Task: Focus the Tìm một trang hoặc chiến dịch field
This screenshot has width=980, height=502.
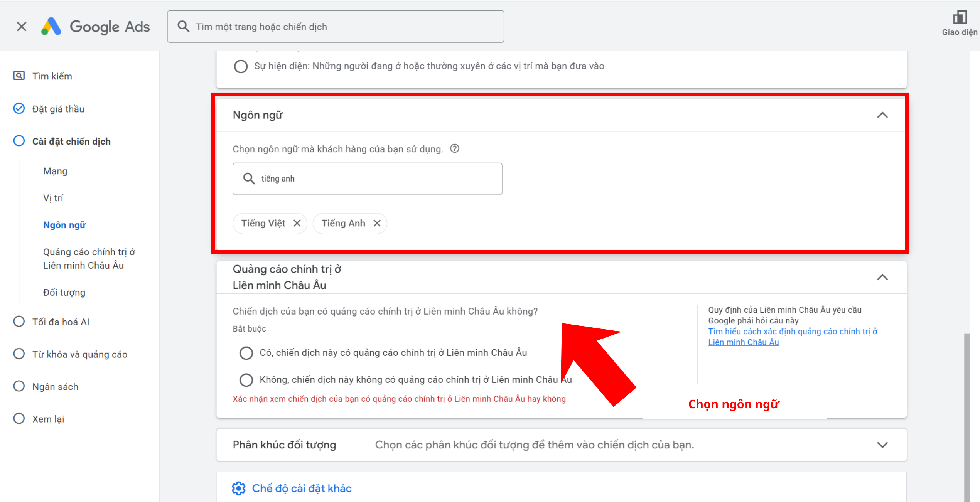Action: coord(336,27)
